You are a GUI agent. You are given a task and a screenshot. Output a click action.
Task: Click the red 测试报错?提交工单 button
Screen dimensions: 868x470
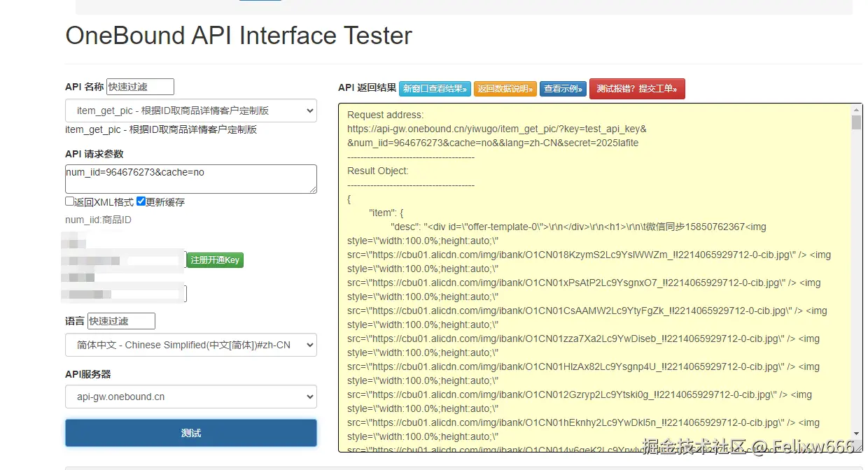(637, 89)
